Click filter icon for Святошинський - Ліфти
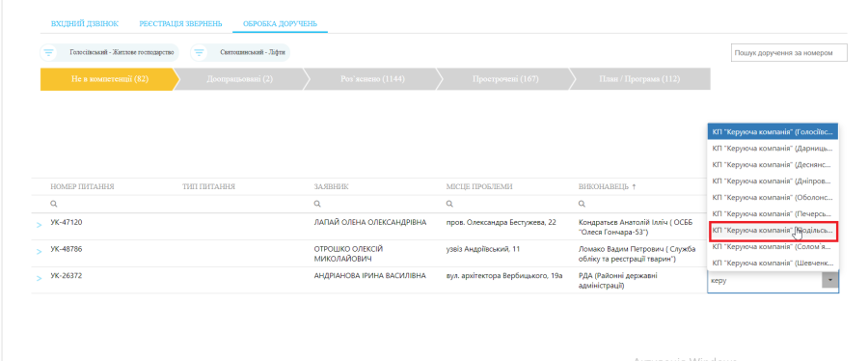868x361 pixels. (200, 53)
